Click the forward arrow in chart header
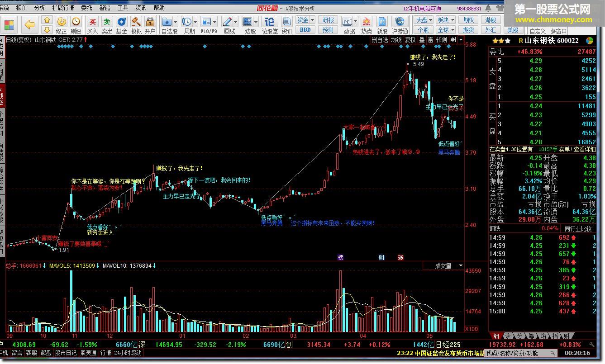Viewport: 605px width, 364px height. point(453,40)
